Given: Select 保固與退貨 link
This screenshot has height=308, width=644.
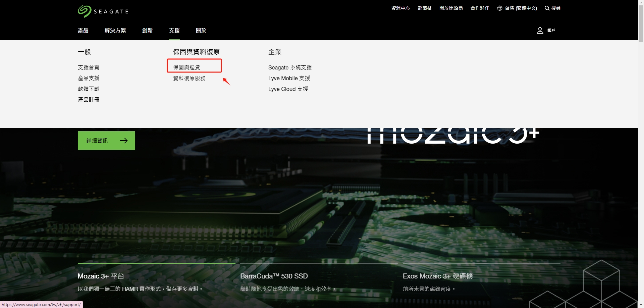Looking at the screenshot, I should click(186, 67).
